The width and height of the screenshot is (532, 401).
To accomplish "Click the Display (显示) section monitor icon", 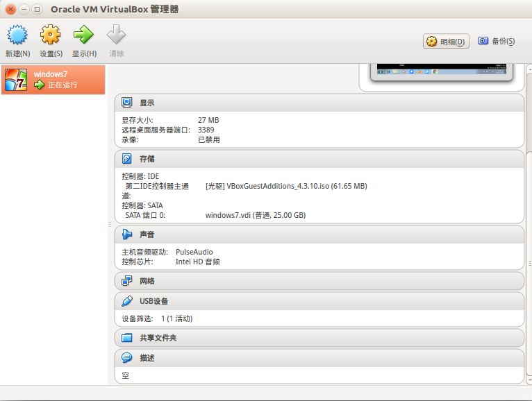I will click(127, 103).
